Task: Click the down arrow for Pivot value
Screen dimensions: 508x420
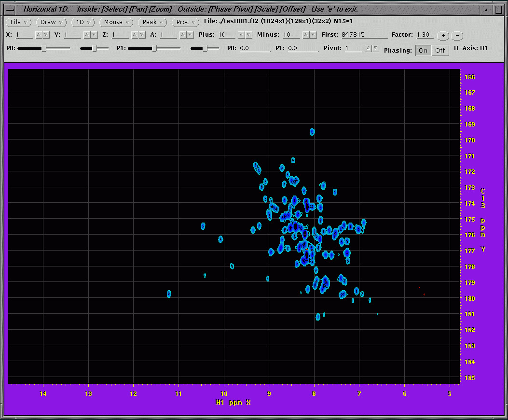Action: tap(375, 48)
